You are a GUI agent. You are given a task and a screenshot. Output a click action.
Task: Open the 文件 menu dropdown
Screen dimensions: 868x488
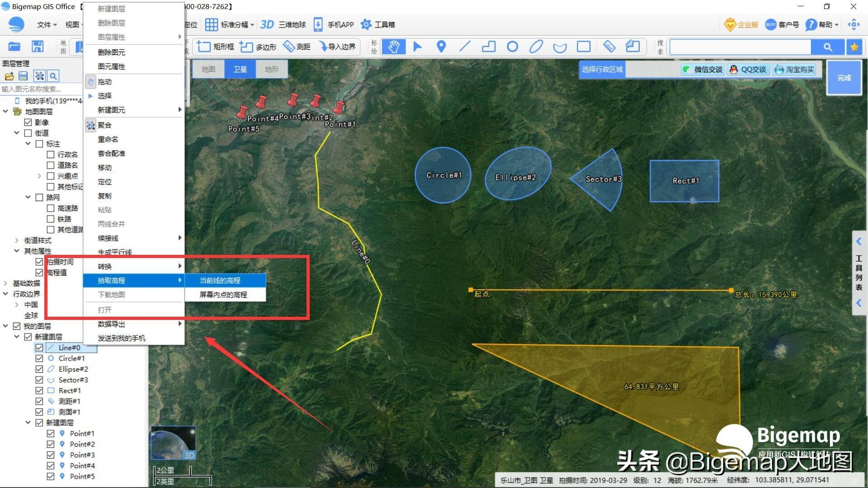tap(47, 24)
